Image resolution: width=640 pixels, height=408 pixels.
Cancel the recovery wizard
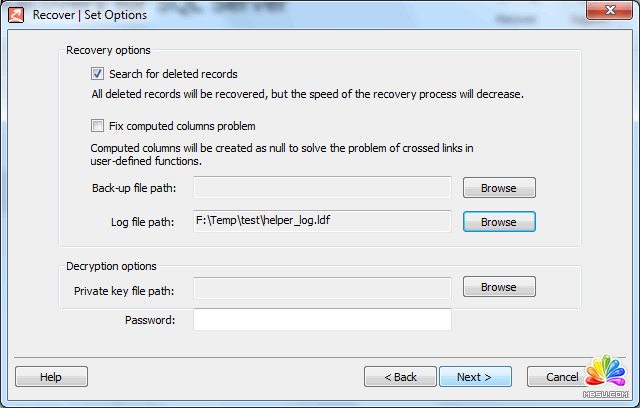pos(553,377)
